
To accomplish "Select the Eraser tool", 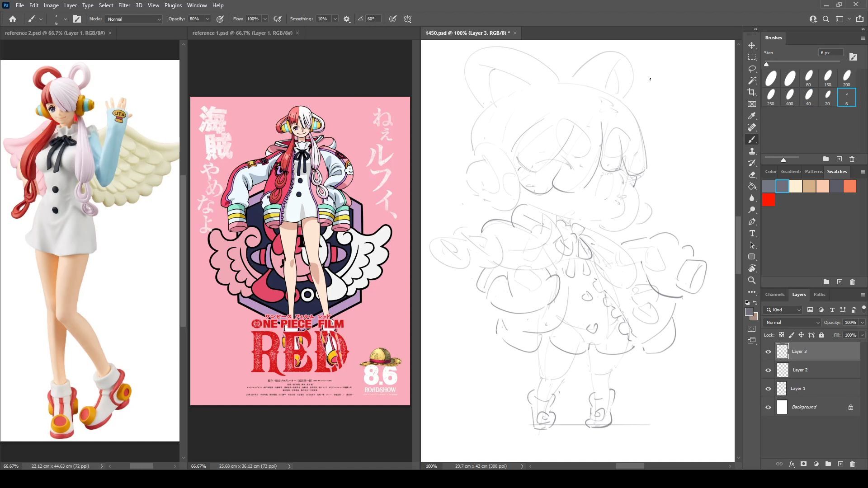I will (x=752, y=175).
